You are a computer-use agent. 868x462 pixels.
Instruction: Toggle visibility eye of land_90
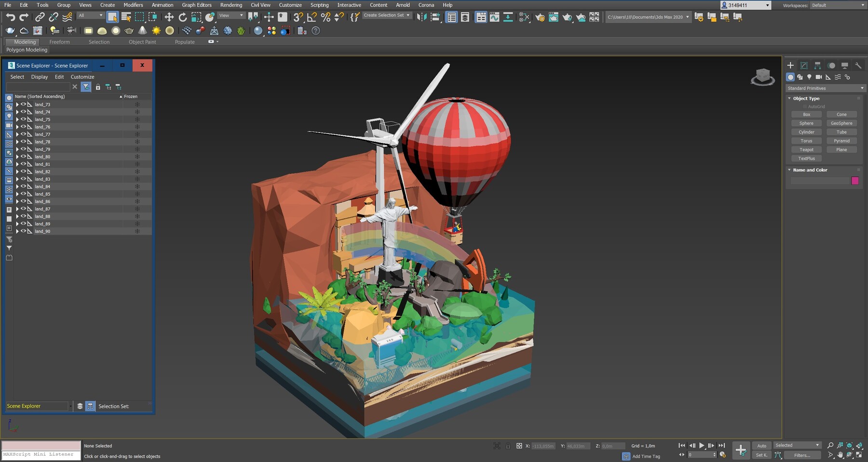[x=23, y=231]
